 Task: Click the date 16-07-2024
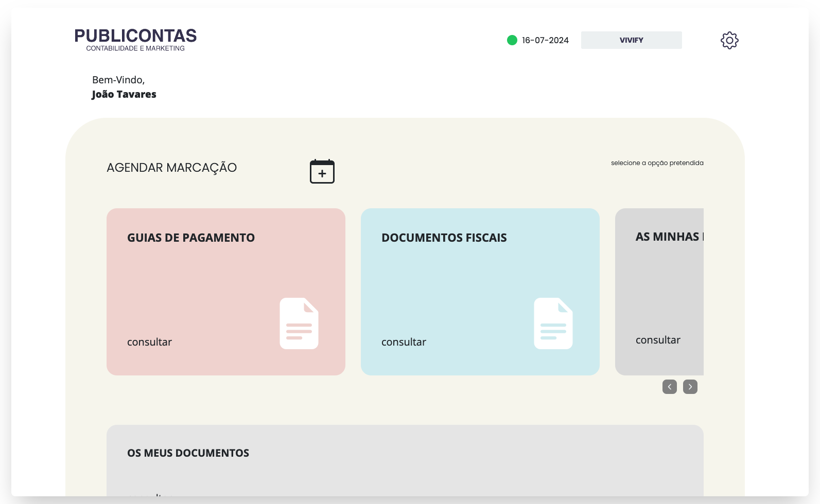click(x=545, y=40)
